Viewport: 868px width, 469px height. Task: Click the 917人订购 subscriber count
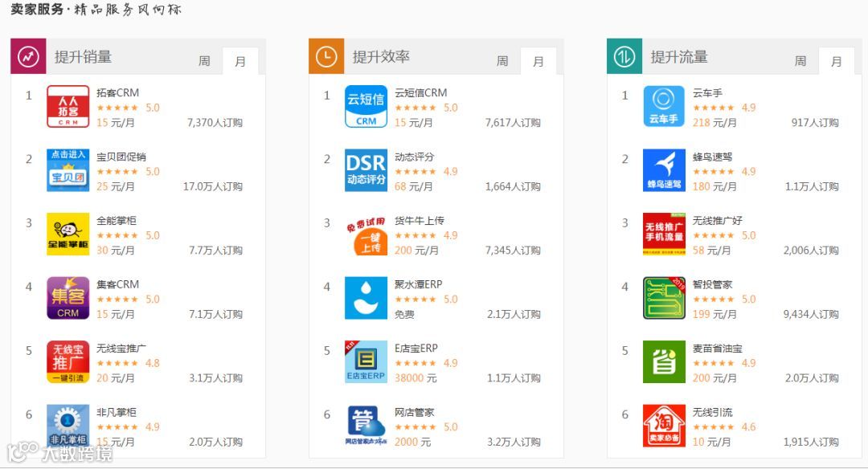coord(815,123)
